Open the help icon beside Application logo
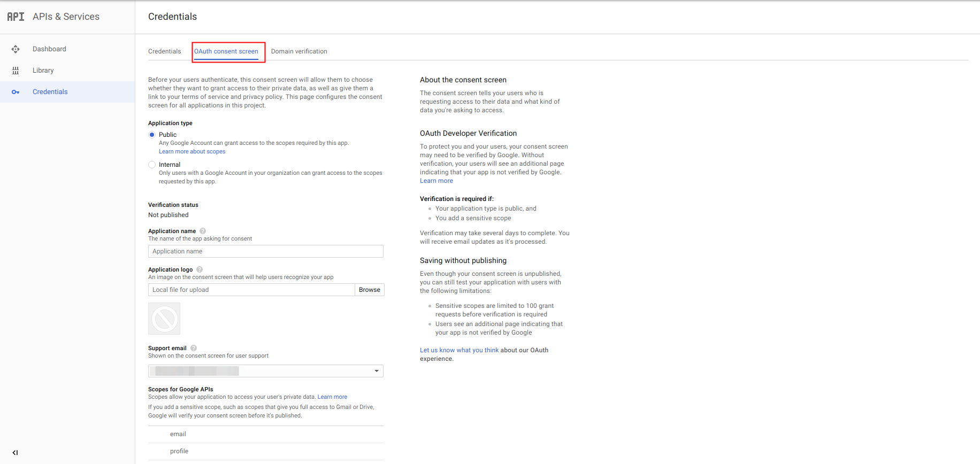Screen dimensions: 980x464 (200, 269)
